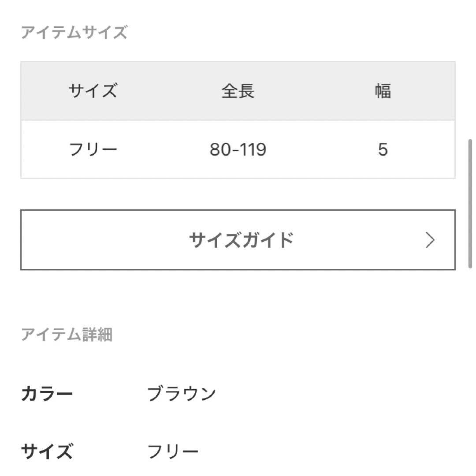Click the アイテム詳細 section heading

[68, 335]
